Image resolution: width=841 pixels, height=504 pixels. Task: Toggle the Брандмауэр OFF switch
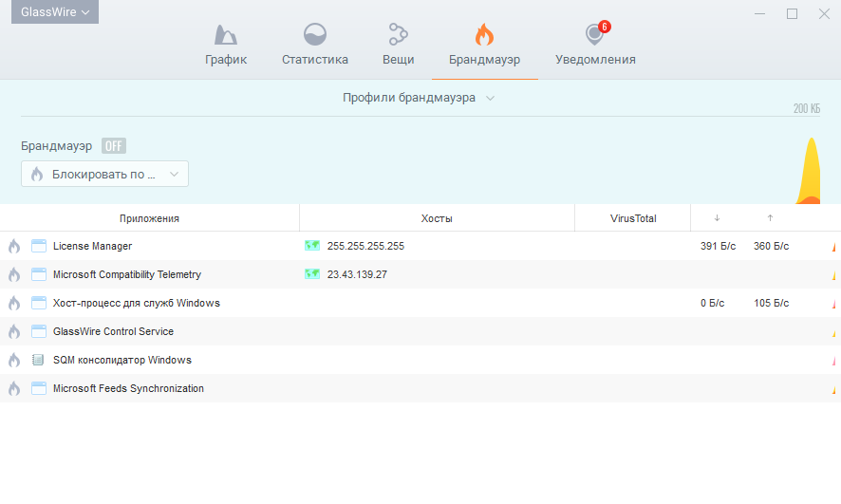pos(114,146)
